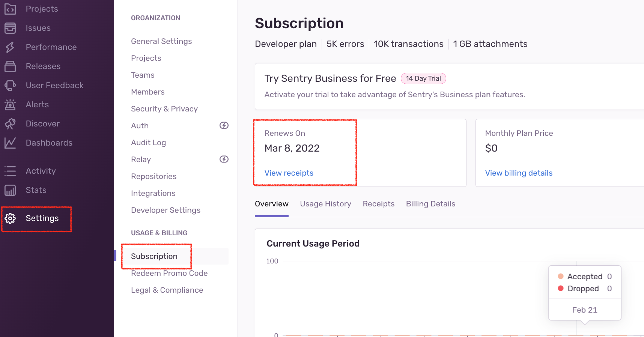Viewport: 644px width, 337px height.
Task: Open organization Projects settings
Action: [146, 58]
